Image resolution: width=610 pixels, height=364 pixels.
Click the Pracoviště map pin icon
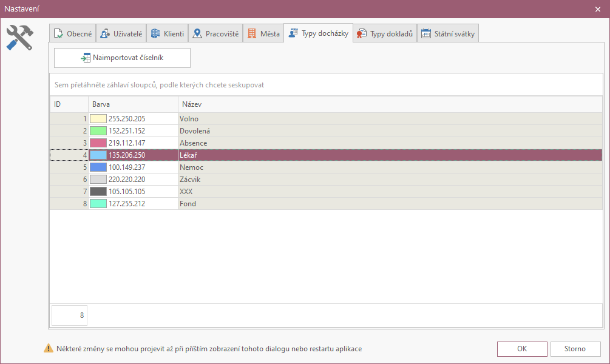click(197, 34)
